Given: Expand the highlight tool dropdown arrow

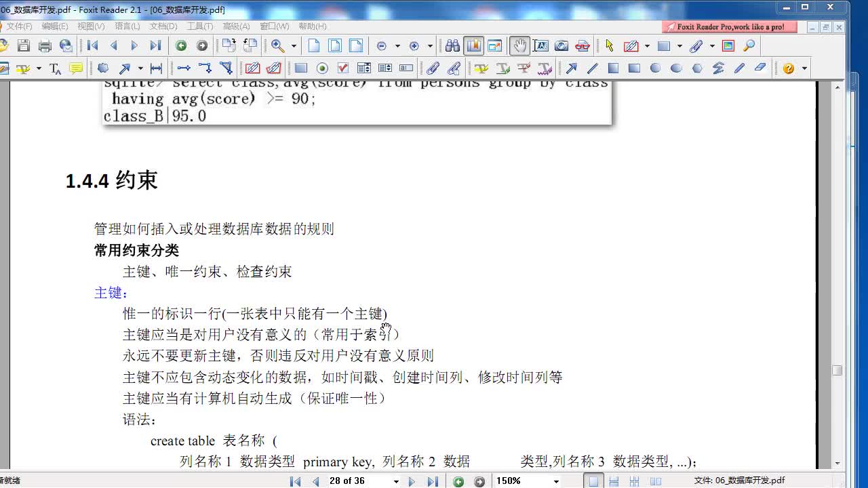Looking at the screenshot, I should 39,68.
